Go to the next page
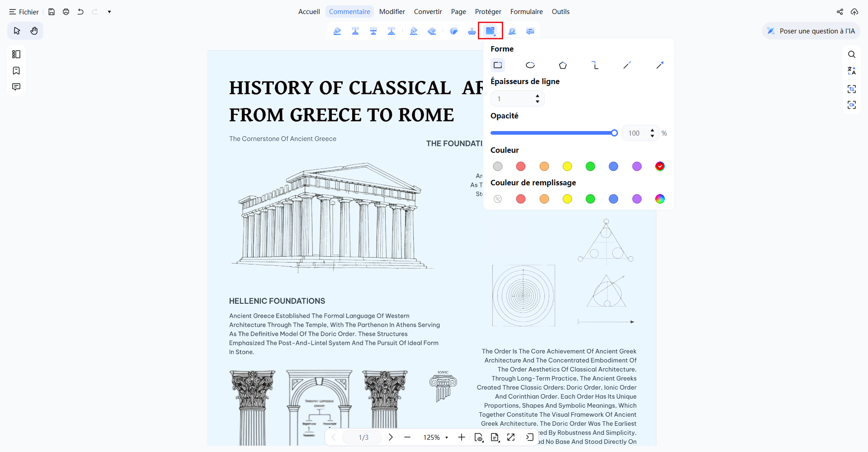This screenshot has height=452, width=868. (391, 437)
